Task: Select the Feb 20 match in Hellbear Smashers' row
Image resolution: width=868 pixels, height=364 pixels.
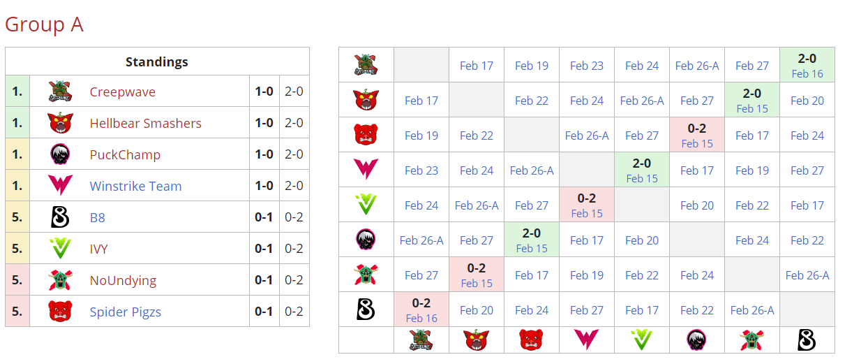Action: [x=807, y=101]
